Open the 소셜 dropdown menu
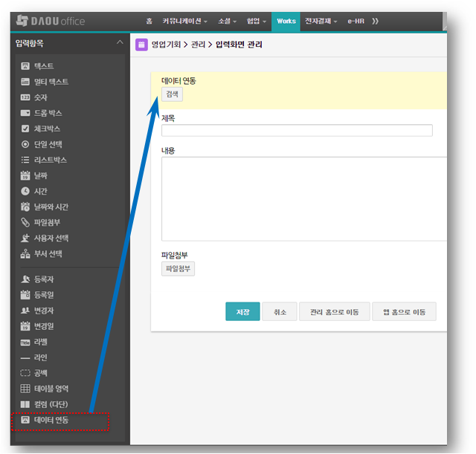This screenshot has width=476, height=454. pos(227,22)
